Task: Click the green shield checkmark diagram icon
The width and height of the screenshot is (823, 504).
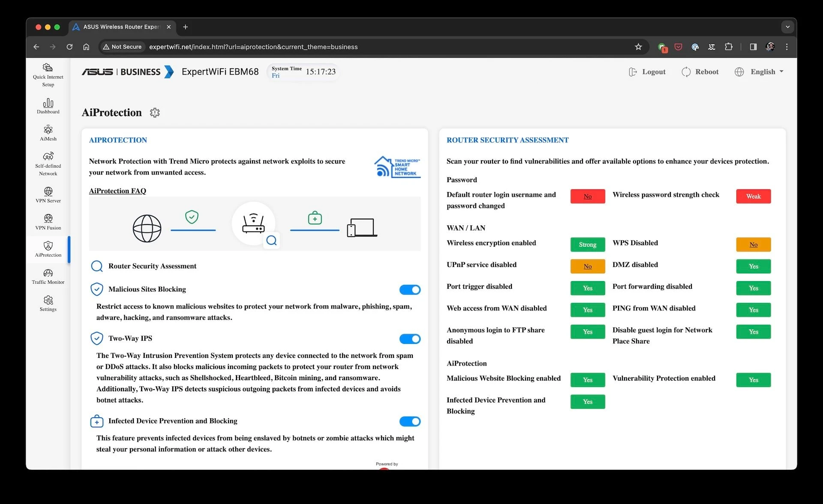Action: (192, 217)
